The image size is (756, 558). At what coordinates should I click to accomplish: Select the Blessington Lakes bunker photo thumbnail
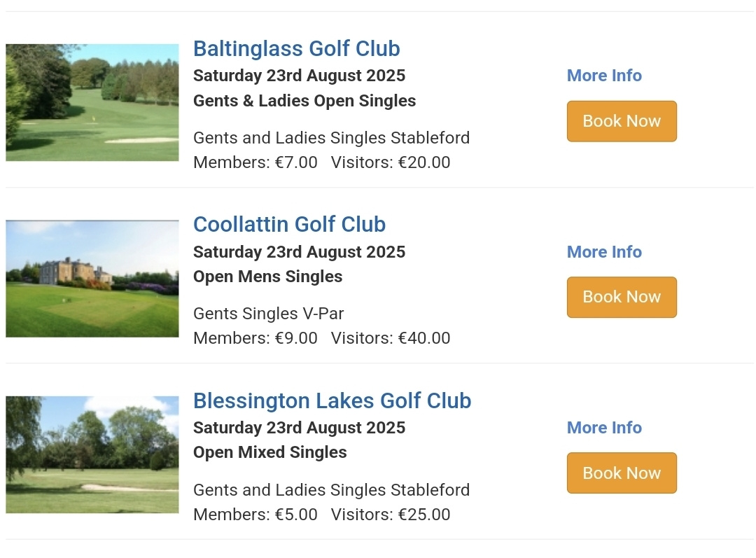(x=92, y=454)
